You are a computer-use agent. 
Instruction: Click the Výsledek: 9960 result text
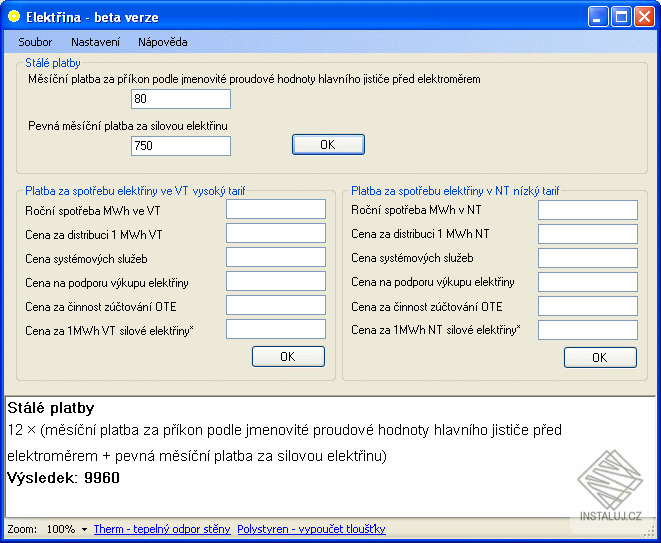coord(64,478)
